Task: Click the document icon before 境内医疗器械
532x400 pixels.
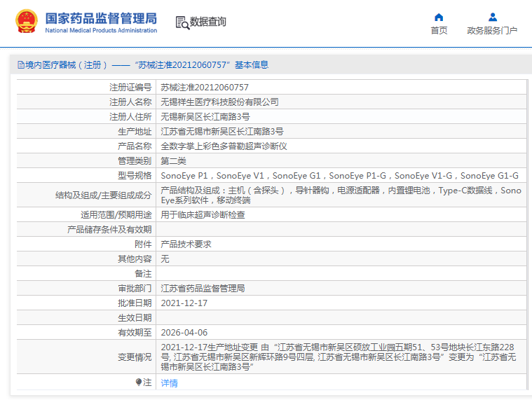Action: 21,65
